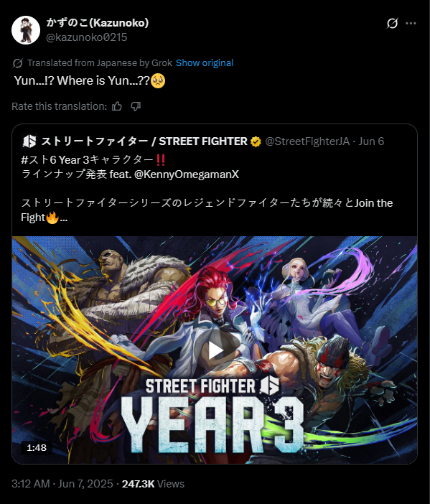The image size is (430, 504).
Task: Open the ストリートファイター / STREET FIGHTER account name
Action: click(144, 141)
